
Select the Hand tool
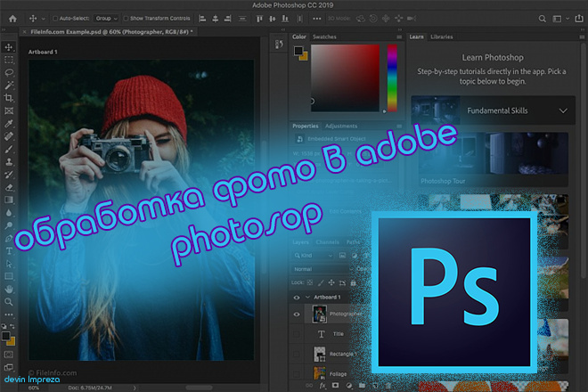point(9,290)
